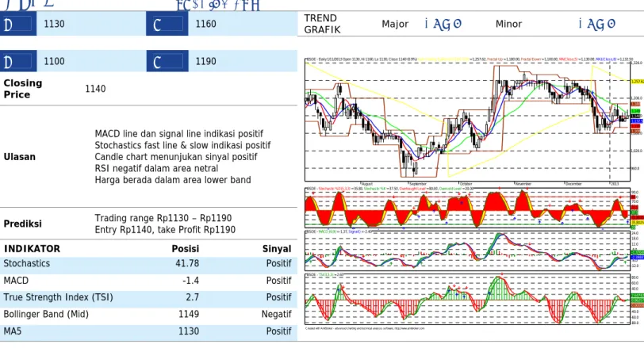Click line 'Harga berada dalam area lower band'
Viewport: 644px width, 348px height.
[x=173, y=180]
